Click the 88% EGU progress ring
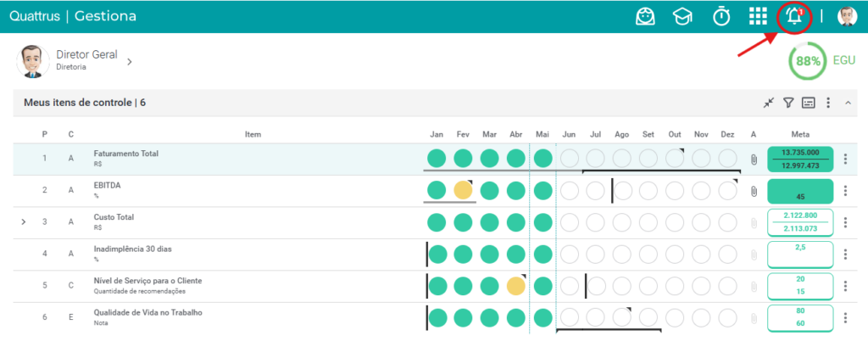Image resolution: width=868 pixels, height=347 pixels. point(808,61)
